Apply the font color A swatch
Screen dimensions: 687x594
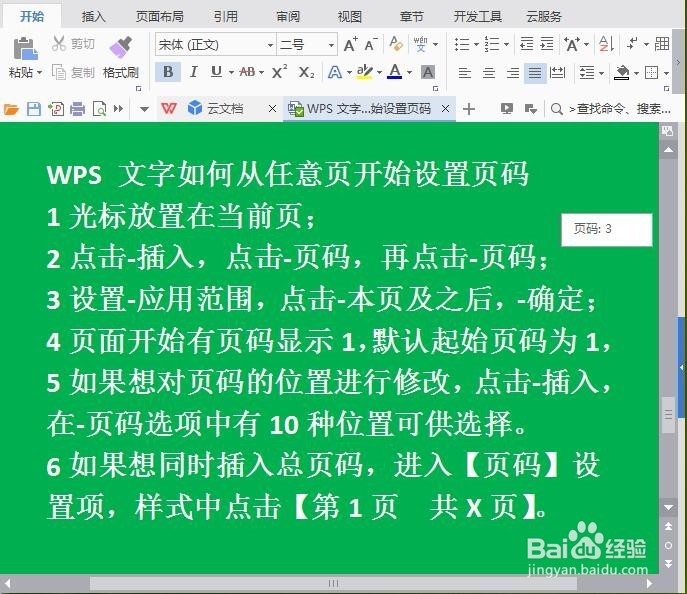(x=395, y=72)
